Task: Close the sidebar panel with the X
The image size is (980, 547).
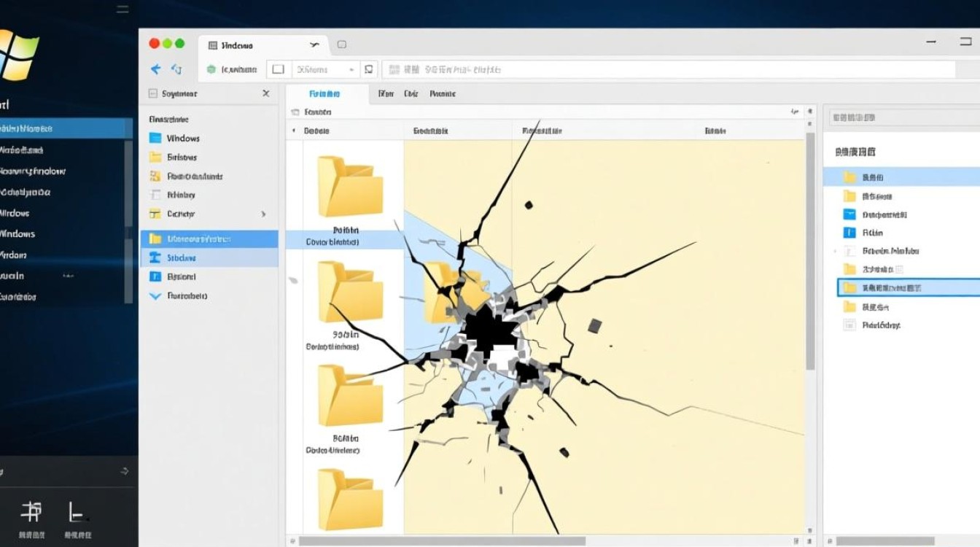Action: pyautogui.click(x=265, y=93)
